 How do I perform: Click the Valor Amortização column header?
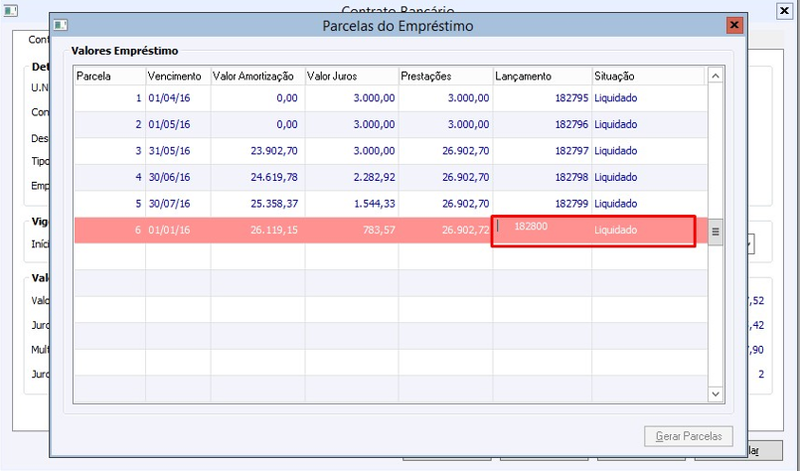[x=258, y=76]
